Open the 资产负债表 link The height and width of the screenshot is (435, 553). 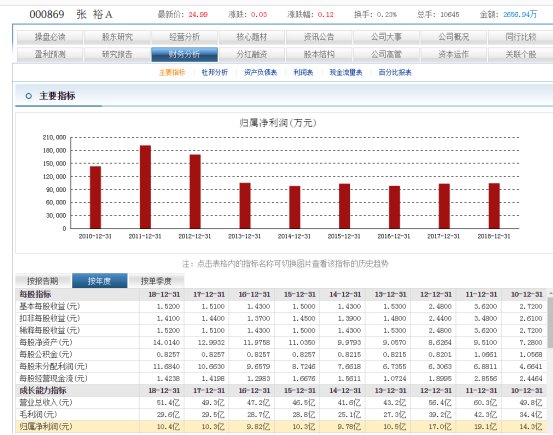click(x=261, y=73)
